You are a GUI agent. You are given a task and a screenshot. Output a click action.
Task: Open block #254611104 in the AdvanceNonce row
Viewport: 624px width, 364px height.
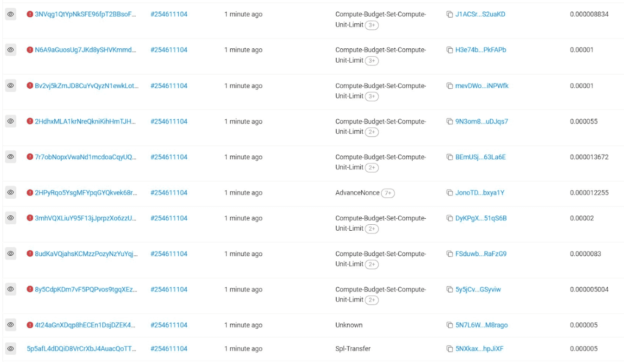(x=169, y=193)
